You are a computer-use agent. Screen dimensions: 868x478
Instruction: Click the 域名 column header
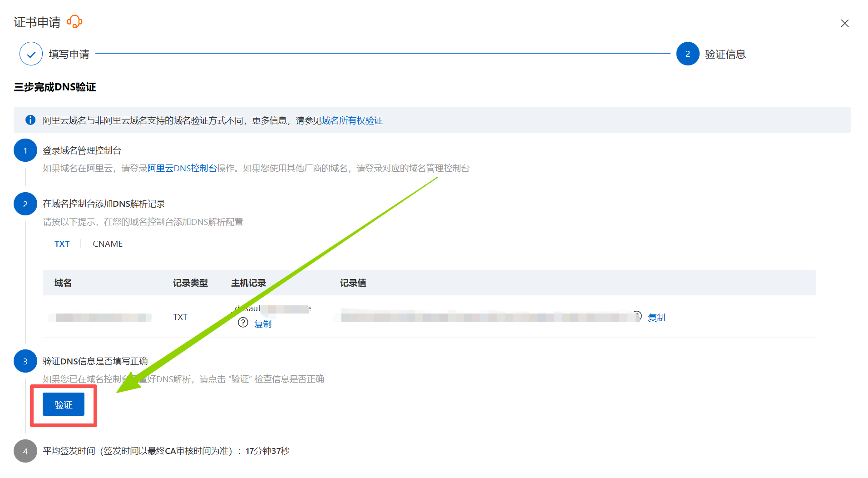tap(63, 283)
